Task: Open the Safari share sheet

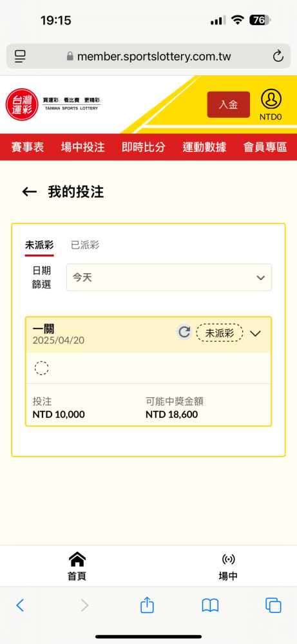Action: pos(147,605)
